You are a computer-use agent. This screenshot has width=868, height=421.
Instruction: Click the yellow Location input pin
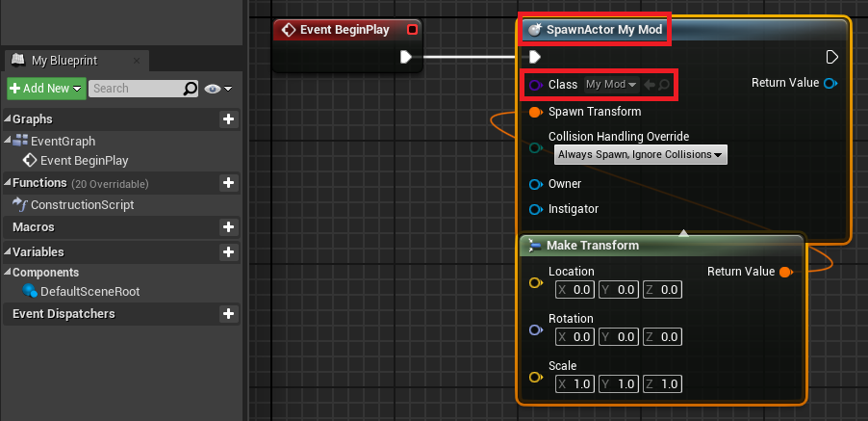pos(535,283)
